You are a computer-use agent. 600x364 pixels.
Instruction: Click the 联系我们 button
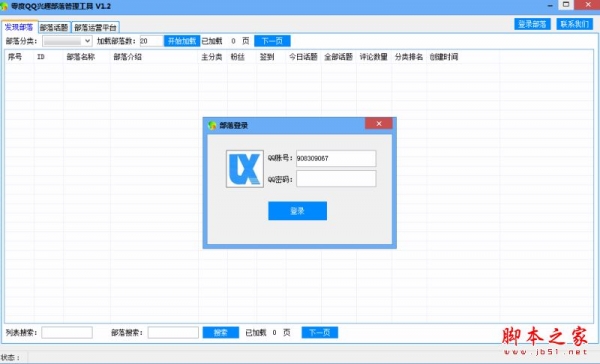[574, 24]
